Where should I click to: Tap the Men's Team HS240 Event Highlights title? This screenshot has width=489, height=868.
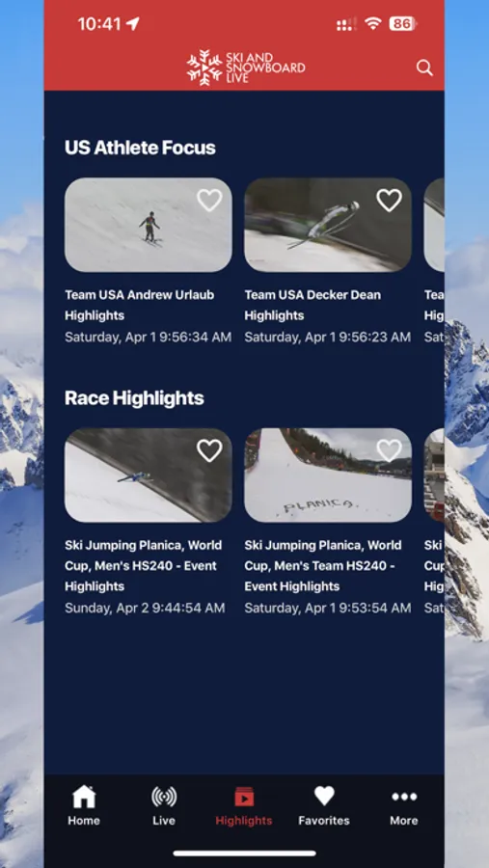point(323,566)
